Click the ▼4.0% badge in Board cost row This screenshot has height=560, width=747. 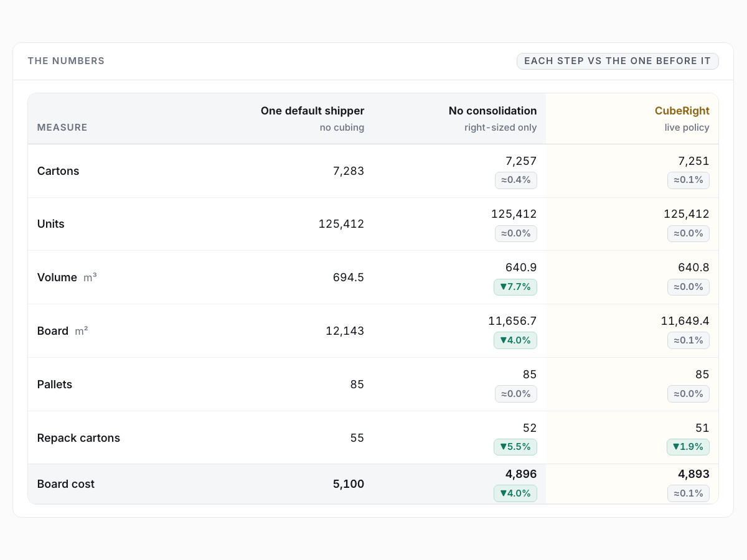click(515, 493)
